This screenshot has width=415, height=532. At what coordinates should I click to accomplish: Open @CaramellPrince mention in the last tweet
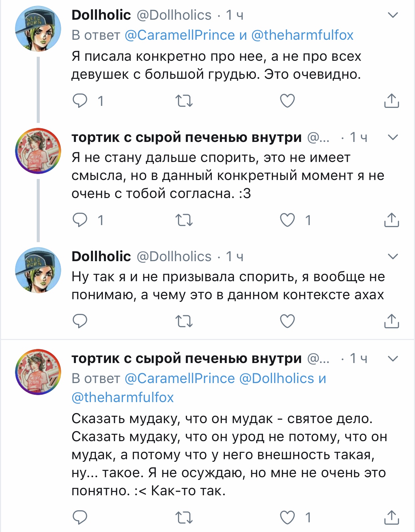[x=180, y=378]
